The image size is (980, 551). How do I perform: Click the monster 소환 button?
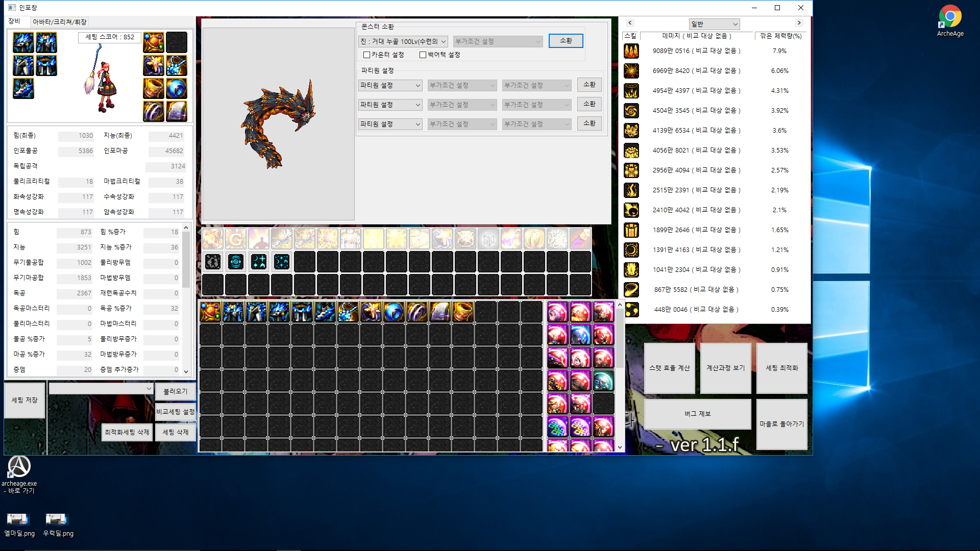(566, 40)
